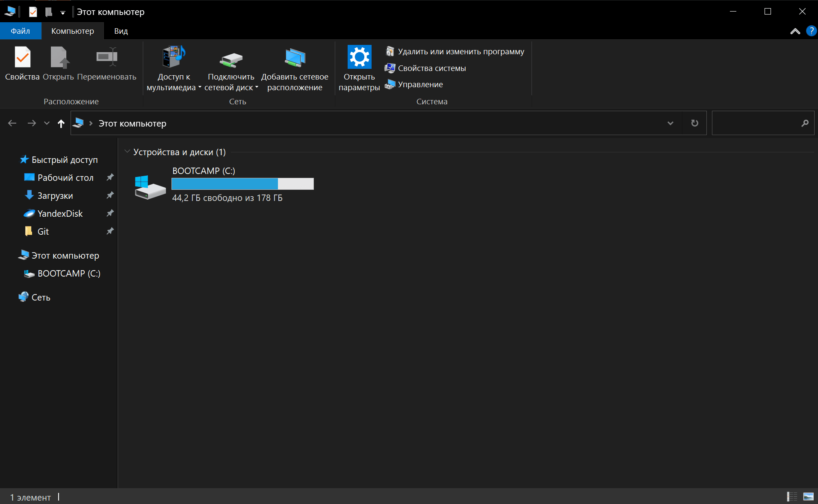Click quick access Properties icon in title bar
The image size is (818, 504).
point(33,12)
